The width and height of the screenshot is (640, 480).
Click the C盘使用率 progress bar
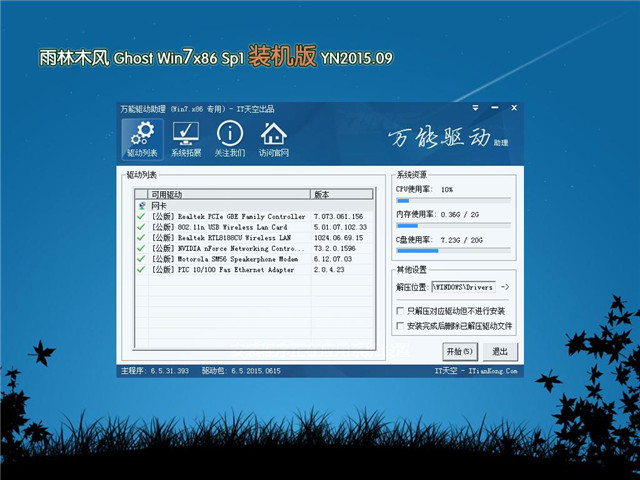click(453, 250)
